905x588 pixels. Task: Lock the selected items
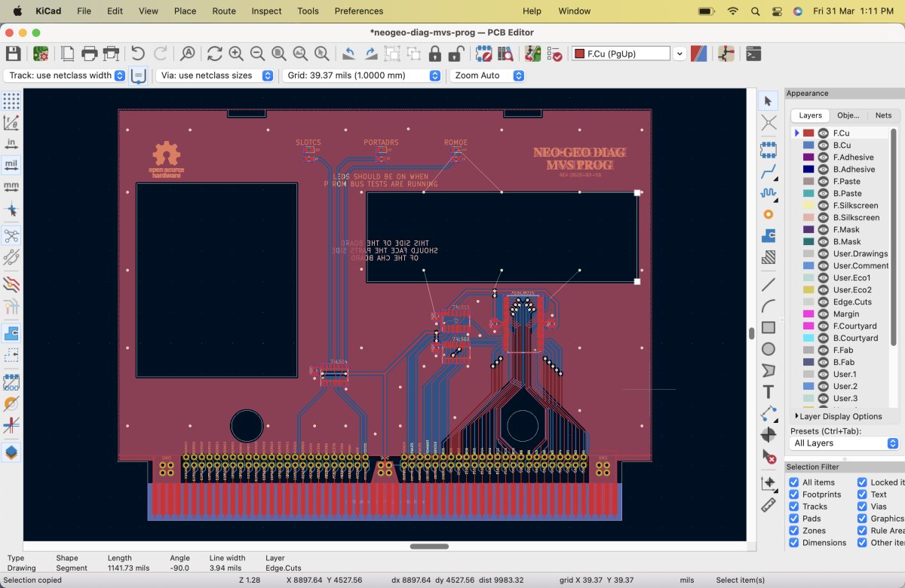(434, 54)
